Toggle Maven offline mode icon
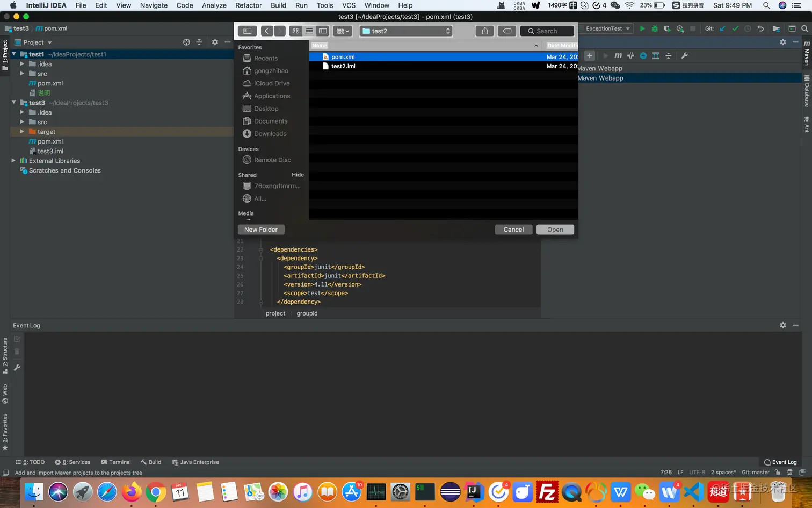The width and height of the screenshot is (812, 508). tap(630, 56)
